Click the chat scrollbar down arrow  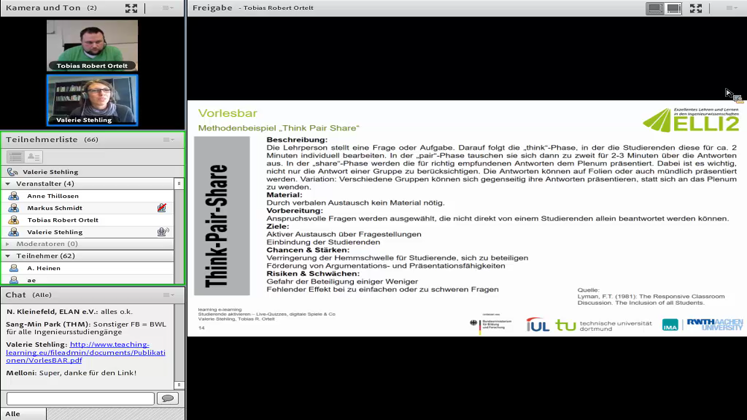click(x=179, y=385)
